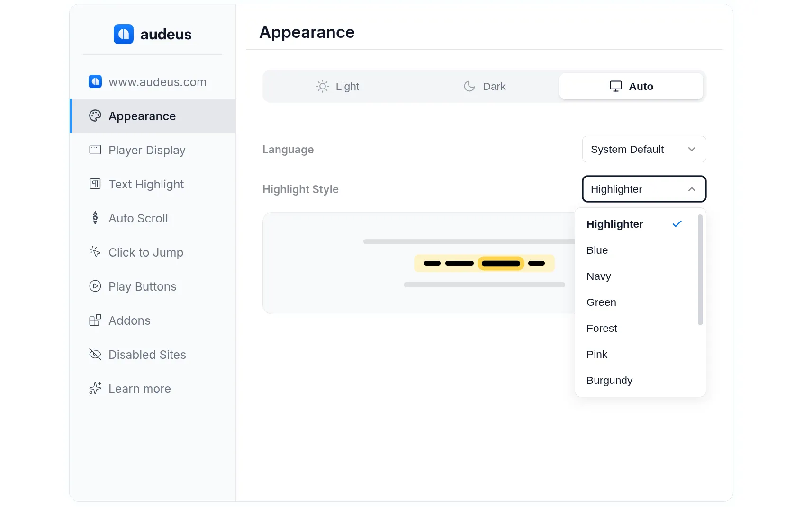Switch theme to Light
Screen dimensions: 812x507
coord(337,86)
